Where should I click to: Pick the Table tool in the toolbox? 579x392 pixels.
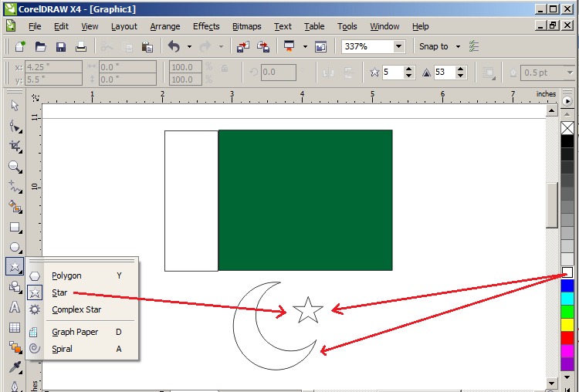click(14, 327)
